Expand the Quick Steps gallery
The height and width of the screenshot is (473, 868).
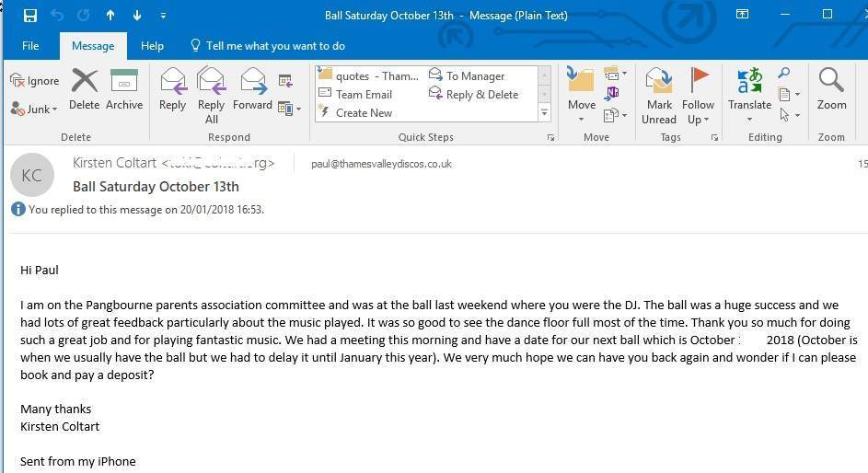point(545,113)
